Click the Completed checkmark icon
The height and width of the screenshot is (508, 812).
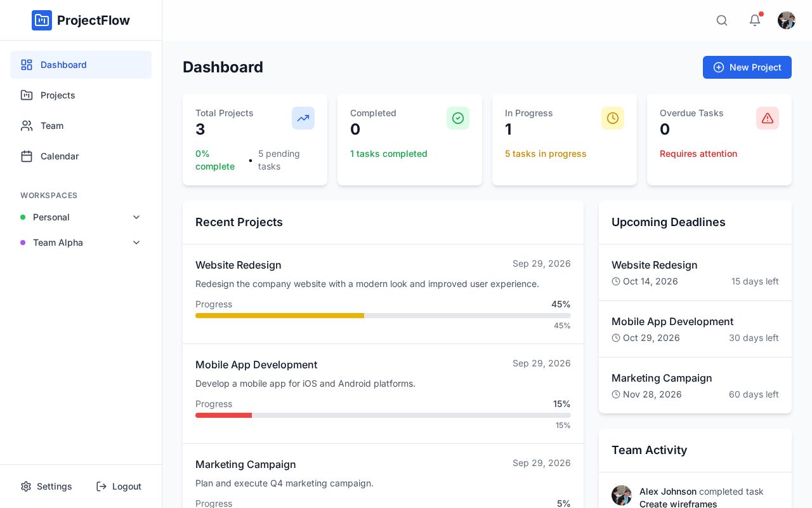click(x=458, y=118)
